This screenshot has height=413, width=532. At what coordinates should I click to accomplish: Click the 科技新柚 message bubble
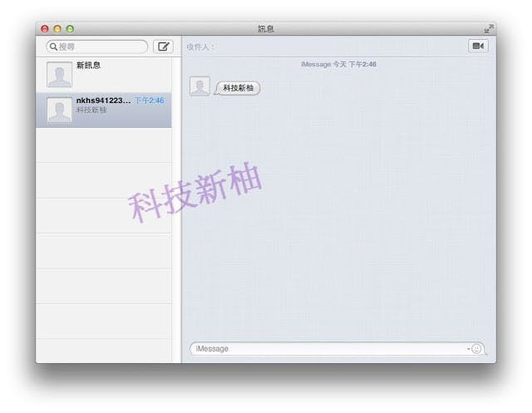click(x=238, y=88)
